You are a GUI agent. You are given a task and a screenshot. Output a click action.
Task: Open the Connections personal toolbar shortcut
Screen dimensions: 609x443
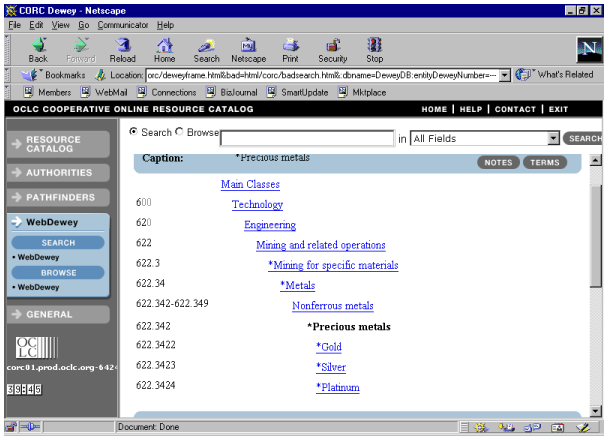coord(167,92)
